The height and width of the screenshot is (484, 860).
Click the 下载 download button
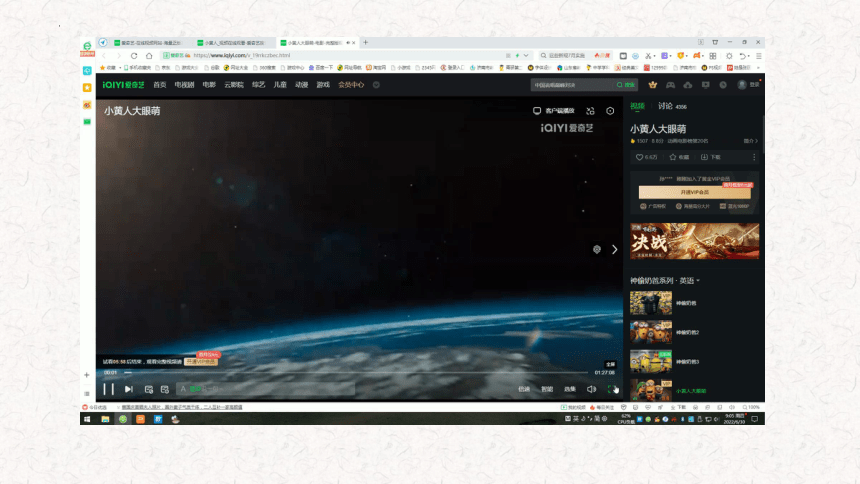(711, 157)
